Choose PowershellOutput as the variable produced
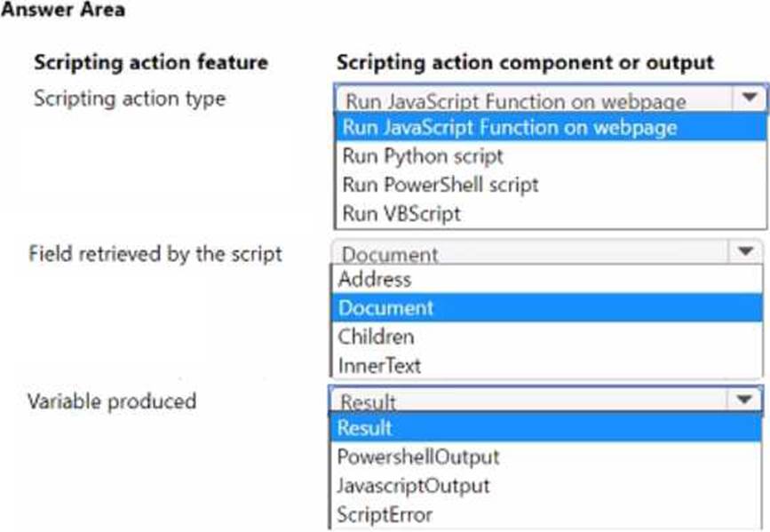This screenshot has height=532, width=770. (418, 457)
